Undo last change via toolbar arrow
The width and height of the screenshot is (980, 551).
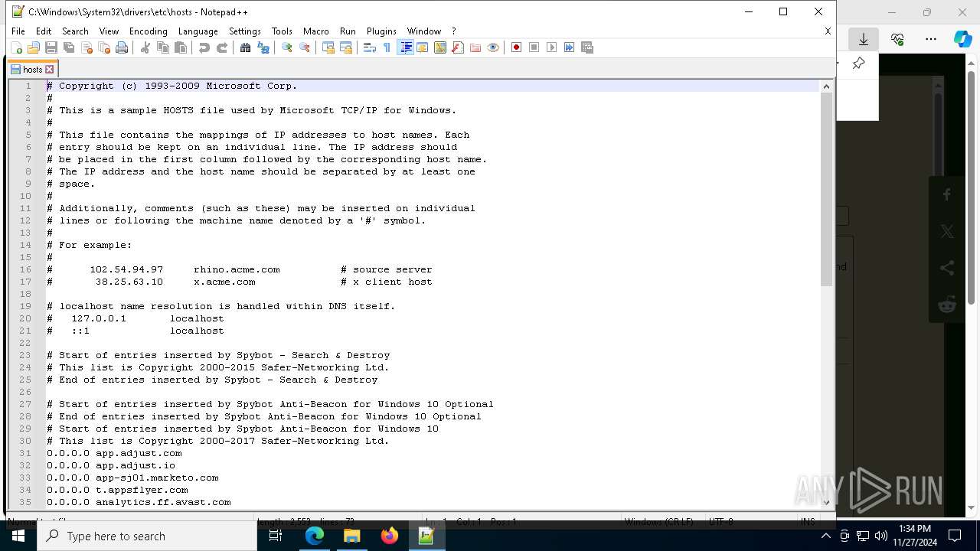[204, 47]
